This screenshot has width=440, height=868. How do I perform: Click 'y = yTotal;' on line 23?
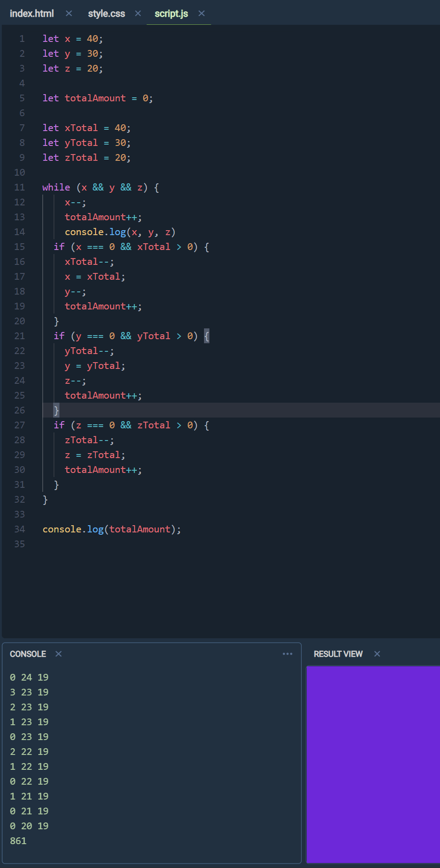tap(95, 366)
